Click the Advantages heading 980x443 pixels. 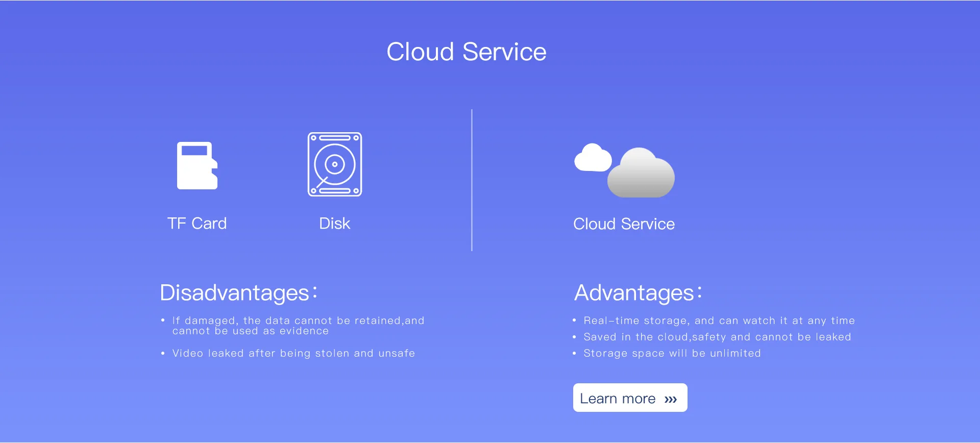pyautogui.click(x=638, y=293)
